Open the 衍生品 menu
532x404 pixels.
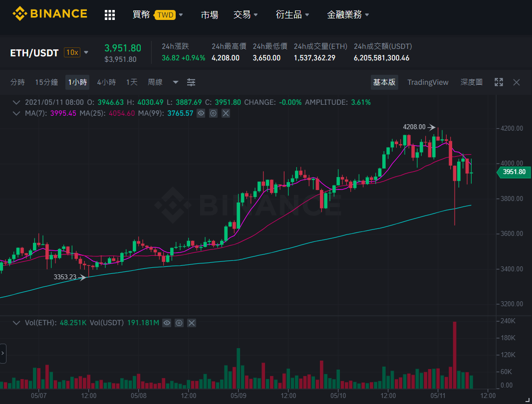pos(292,14)
